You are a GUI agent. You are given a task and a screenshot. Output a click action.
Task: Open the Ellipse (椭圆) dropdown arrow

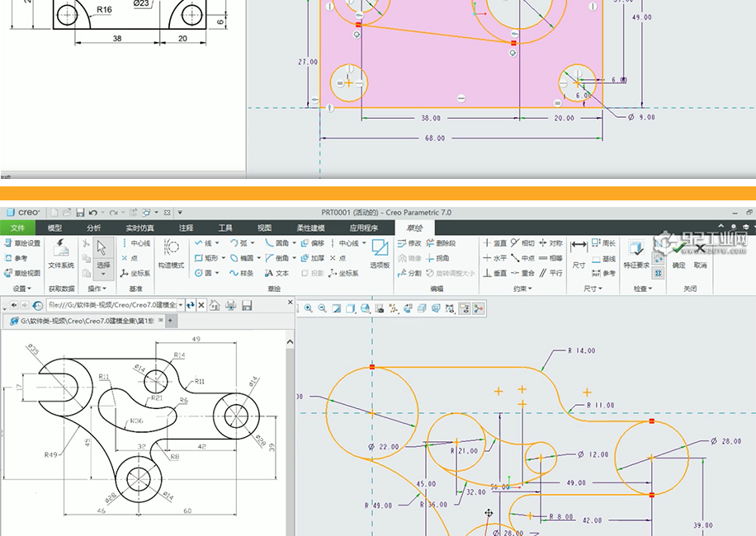(x=258, y=258)
